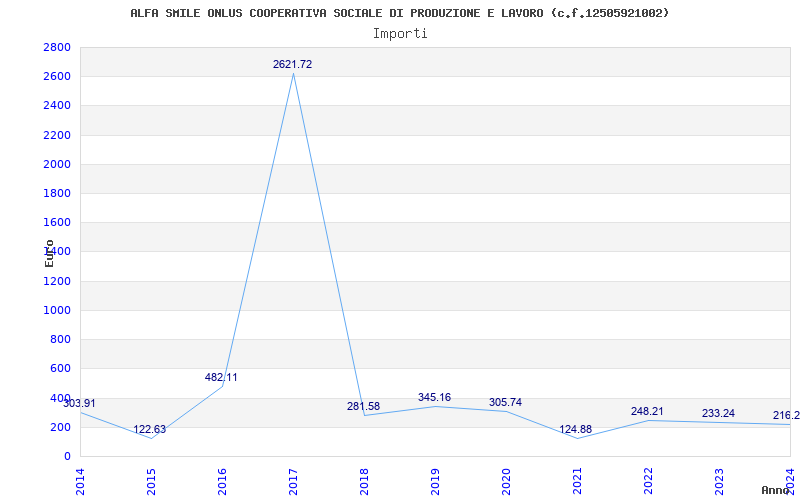Viewport: 800px width, 500px height.
Task: Select the 2800 y-axis tick label
Action: click(57, 47)
